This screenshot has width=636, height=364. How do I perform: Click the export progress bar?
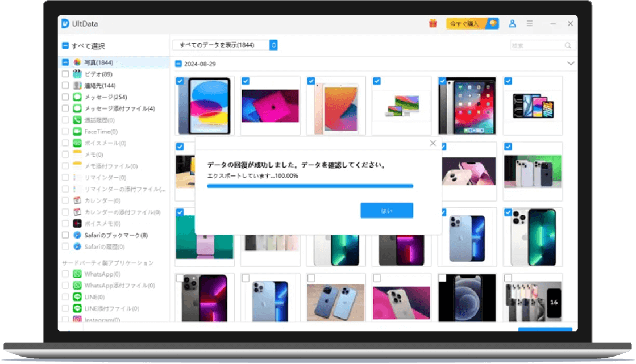coord(310,186)
